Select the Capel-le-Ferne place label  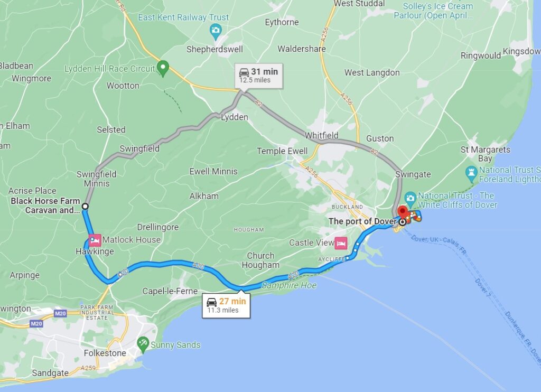click(170, 291)
